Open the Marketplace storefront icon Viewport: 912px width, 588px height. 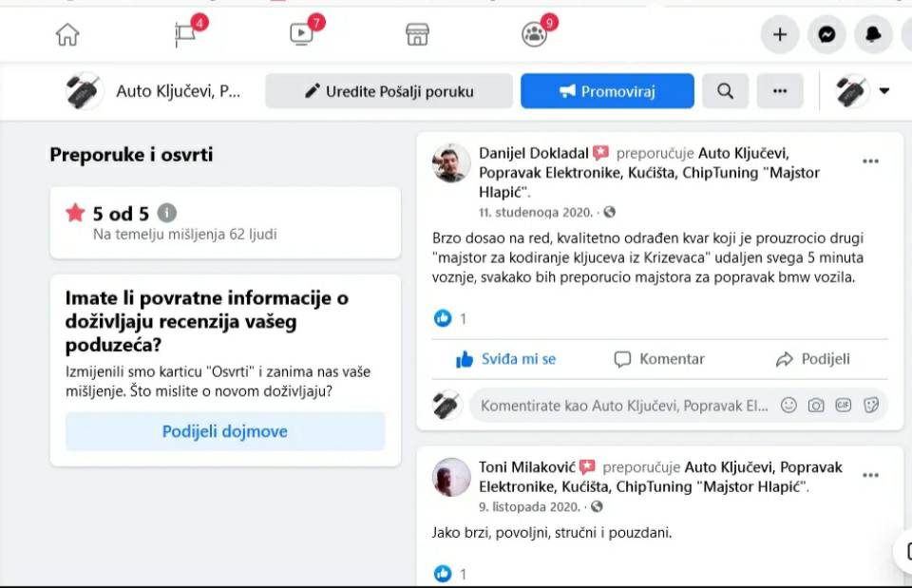coord(417,34)
